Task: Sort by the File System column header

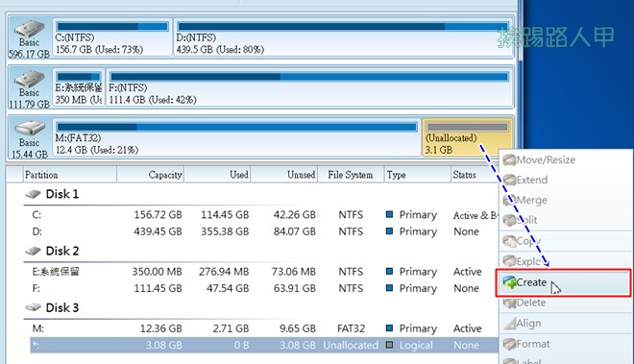Action: click(x=351, y=175)
